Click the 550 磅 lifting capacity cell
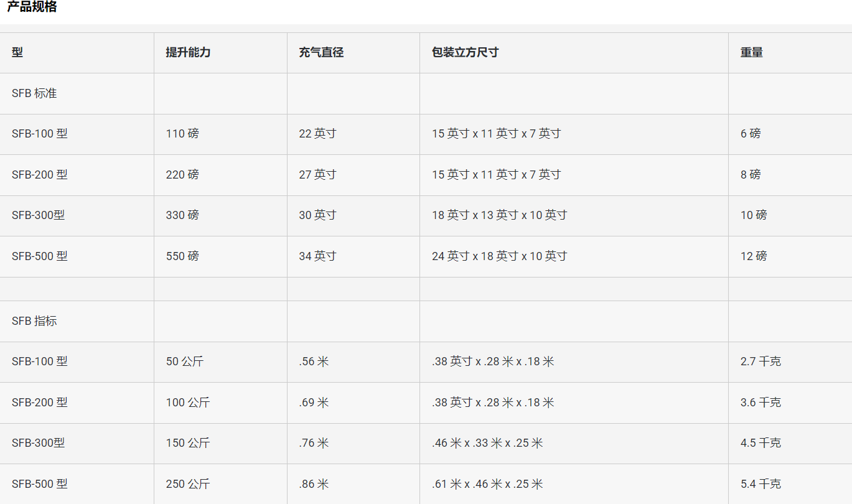 pos(182,256)
